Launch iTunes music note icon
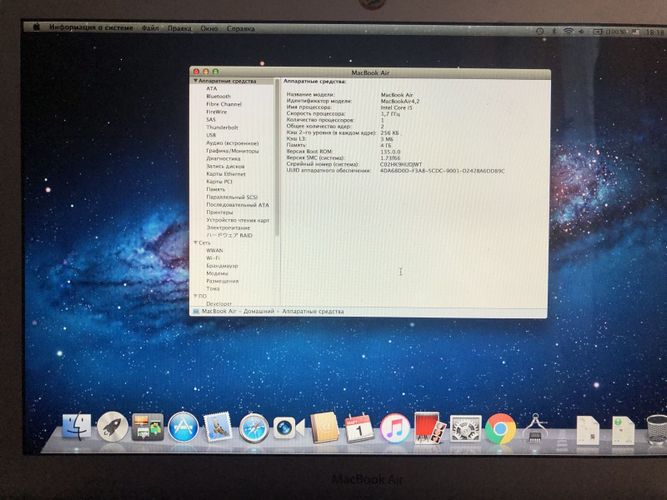Image resolution: width=667 pixels, height=500 pixels. click(395, 428)
